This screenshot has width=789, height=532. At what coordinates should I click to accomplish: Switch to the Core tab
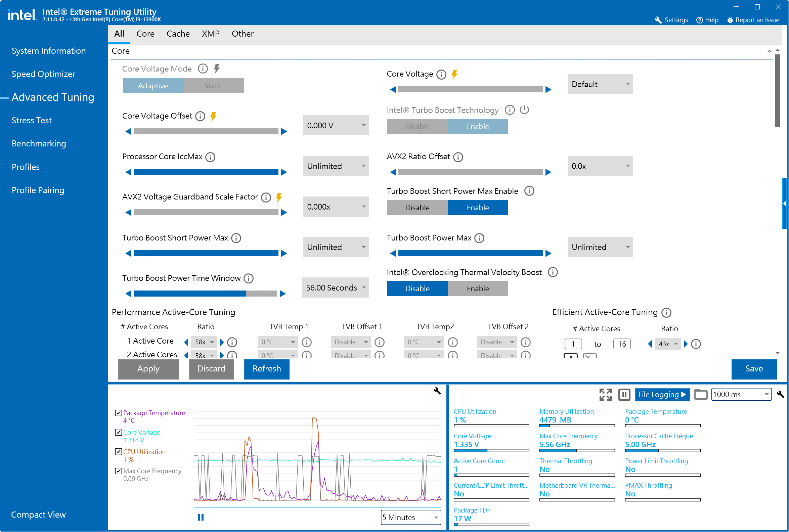coord(145,34)
